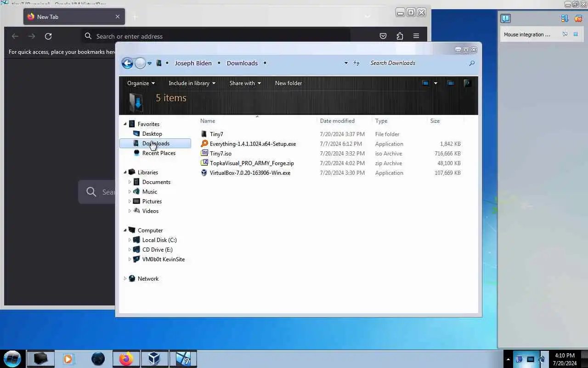Open the Pictures library
Viewport: 588px width, 368px height.
click(x=152, y=201)
